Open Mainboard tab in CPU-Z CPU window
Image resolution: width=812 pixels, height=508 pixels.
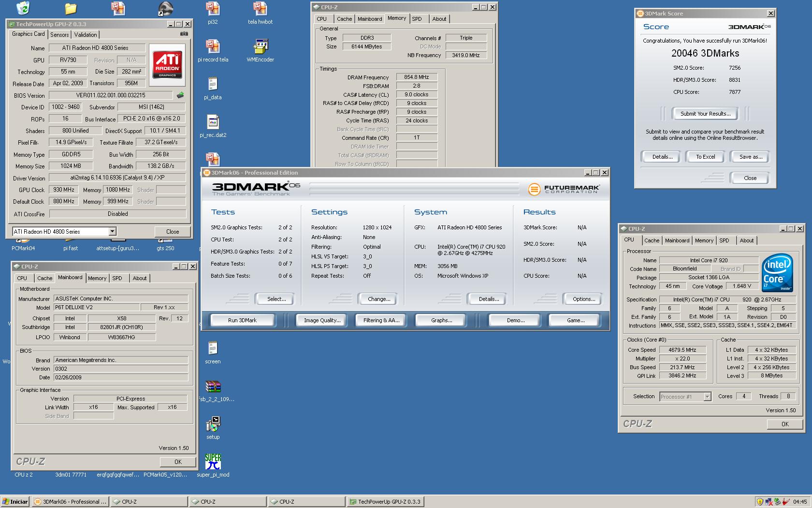coord(677,240)
